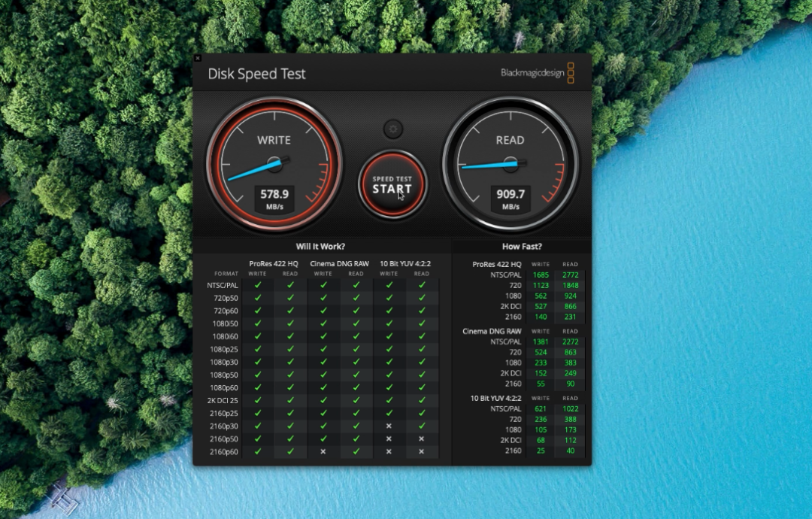
Task: Click the 383 read value
Action: tap(570, 363)
